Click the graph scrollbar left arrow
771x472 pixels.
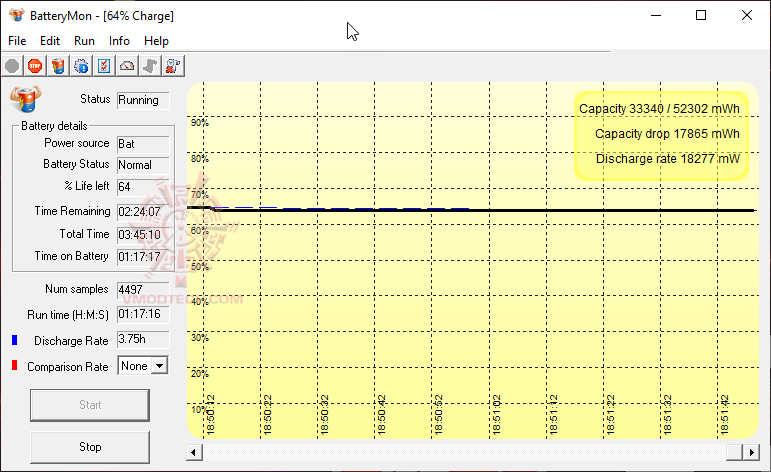pos(194,452)
